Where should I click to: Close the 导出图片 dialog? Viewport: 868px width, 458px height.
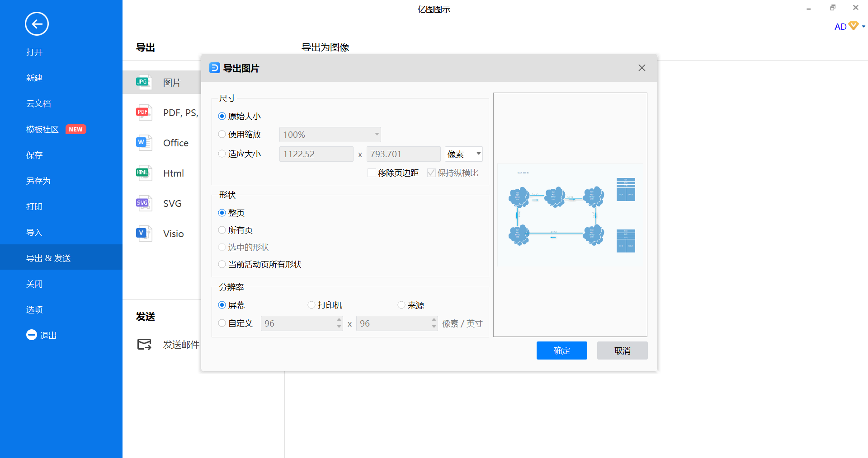click(642, 68)
